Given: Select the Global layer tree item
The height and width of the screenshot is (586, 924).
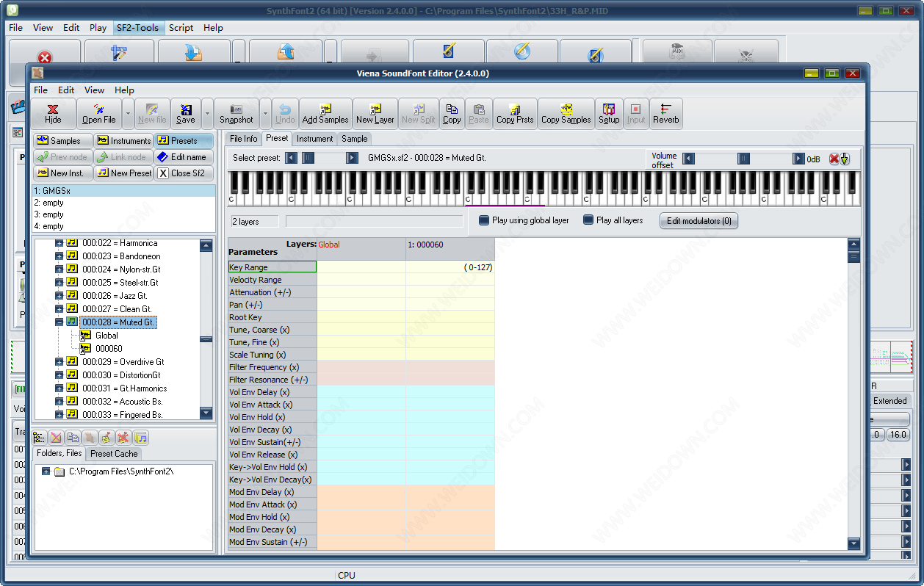Looking at the screenshot, I should coord(107,336).
